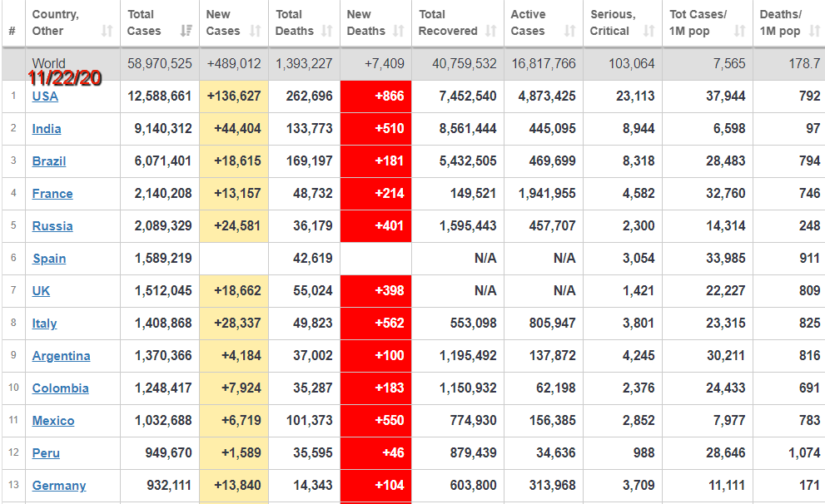
Task: Go to Brazil country page
Action: click(49, 161)
